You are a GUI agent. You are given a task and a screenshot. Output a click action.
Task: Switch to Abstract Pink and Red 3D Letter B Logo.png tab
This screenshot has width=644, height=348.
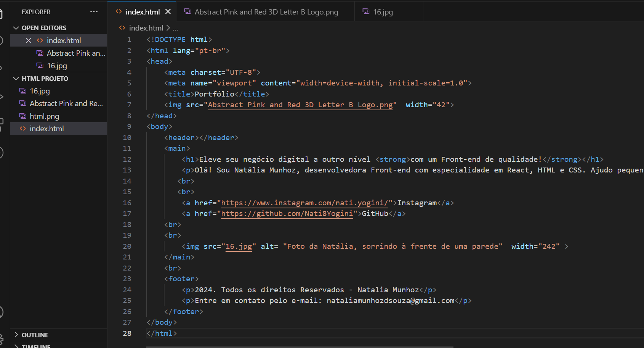click(266, 12)
